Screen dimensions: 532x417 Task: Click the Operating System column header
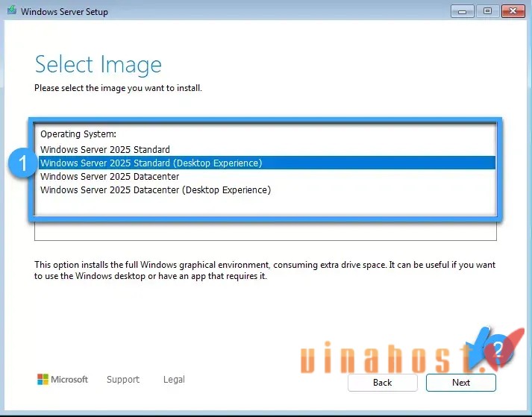[x=78, y=134]
